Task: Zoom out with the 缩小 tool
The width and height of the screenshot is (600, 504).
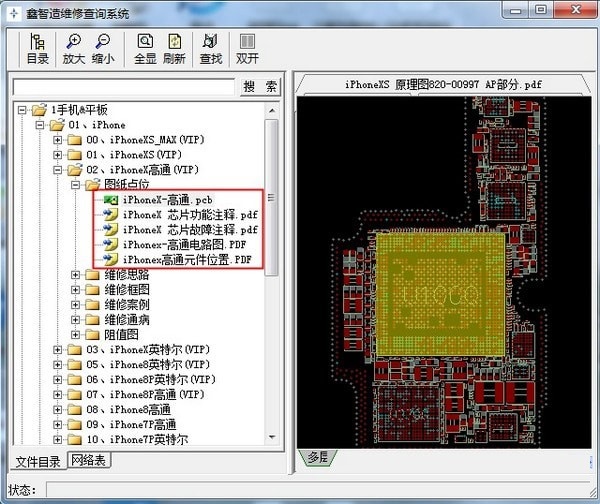Action: click(x=103, y=49)
